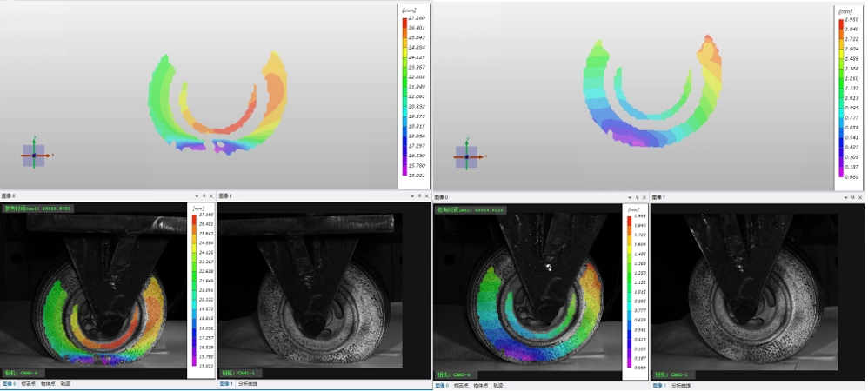
Task: Open left 图像 1 panel dropdown arrow
Action: [x=411, y=196]
